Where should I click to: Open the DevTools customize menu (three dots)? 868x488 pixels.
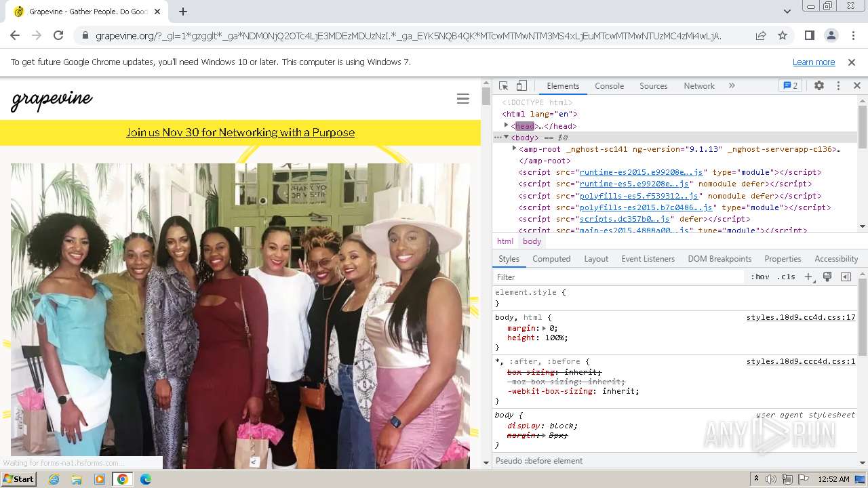(838, 86)
